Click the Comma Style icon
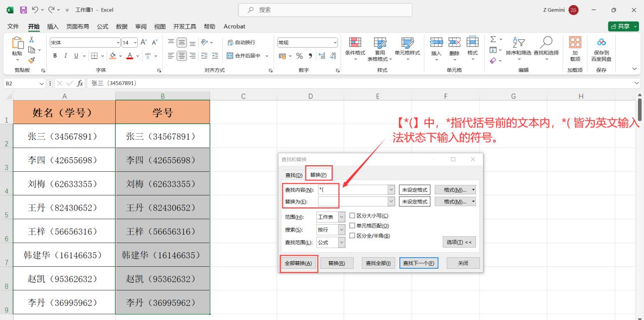This screenshot has height=320, width=644. coord(310,56)
